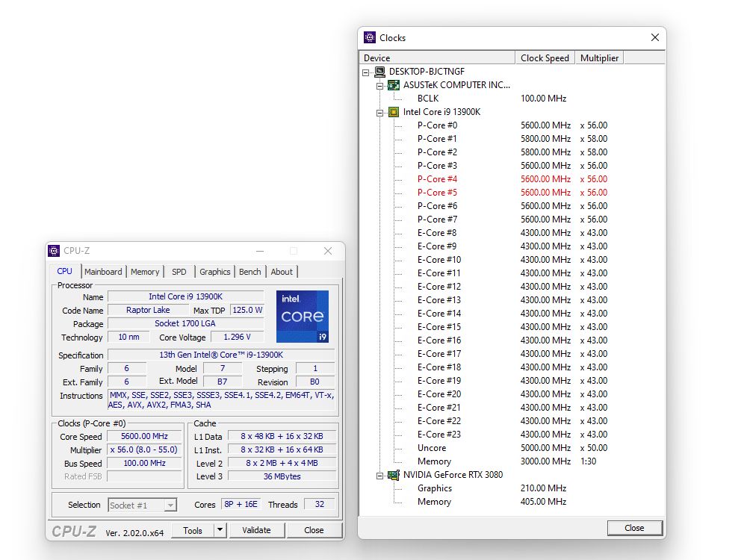Click the Clocks window title bar icon
The height and width of the screenshot is (560, 747).
point(370,37)
